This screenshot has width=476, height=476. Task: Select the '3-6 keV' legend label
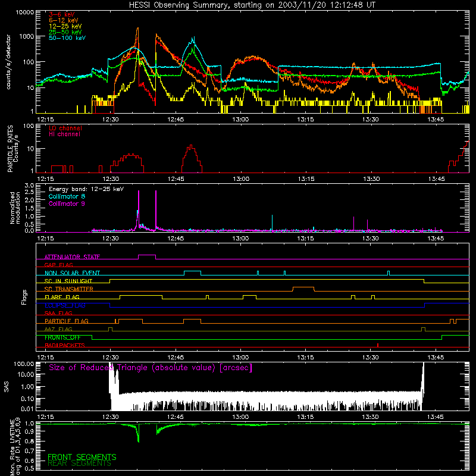(x=62, y=14)
